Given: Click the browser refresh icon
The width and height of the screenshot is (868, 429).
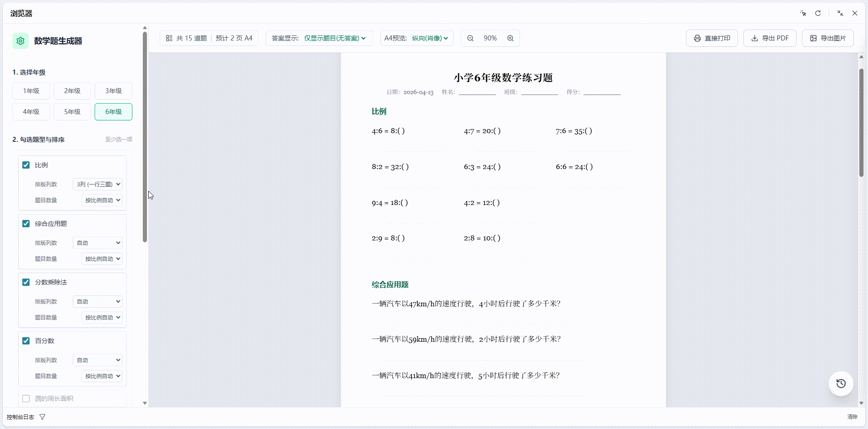Looking at the screenshot, I should coord(818,13).
